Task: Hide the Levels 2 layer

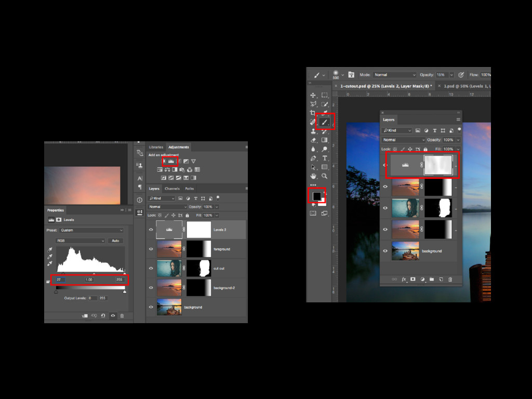Action: 151,230
